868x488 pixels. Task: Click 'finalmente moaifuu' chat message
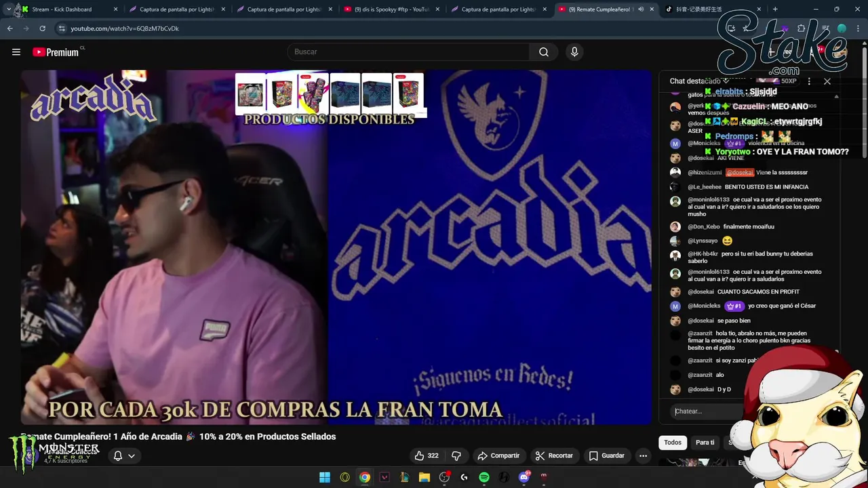pos(749,226)
